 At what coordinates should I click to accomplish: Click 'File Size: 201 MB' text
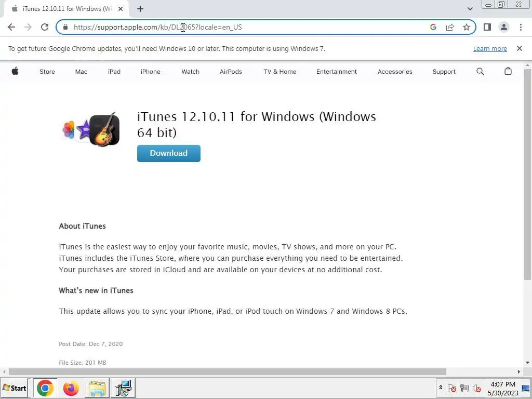click(x=83, y=362)
